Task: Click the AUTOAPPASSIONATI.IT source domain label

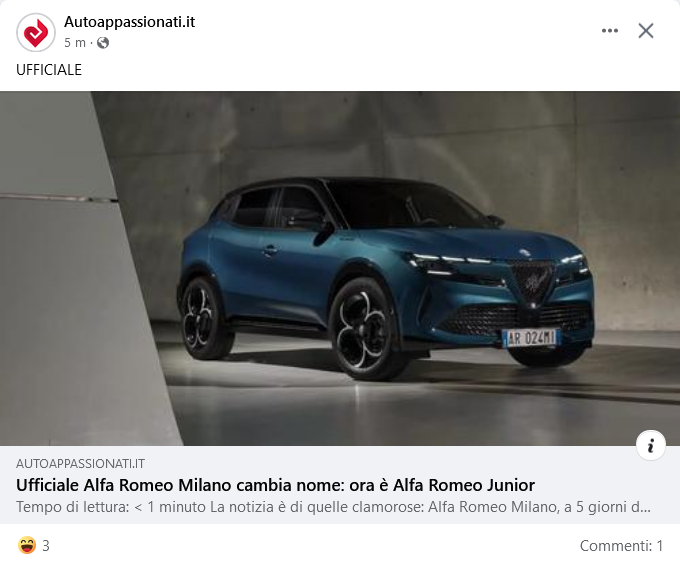Action: 80,464
